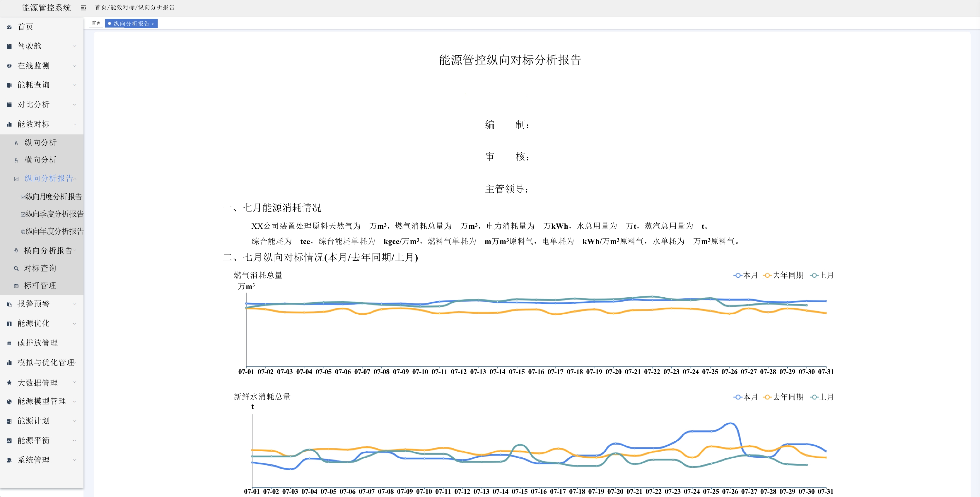The image size is (980, 497).
Task: Collapse the 能效对标 menu chevron
Action: [75, 124]
